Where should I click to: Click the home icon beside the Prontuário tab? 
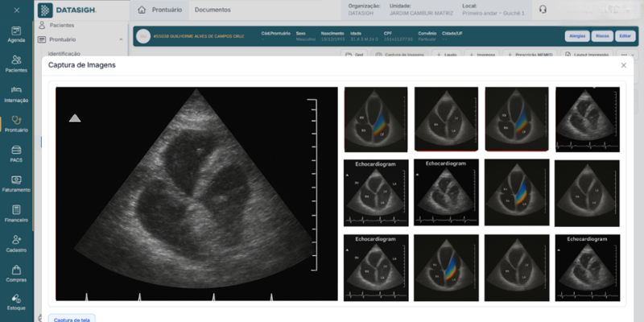pyautogui.click(x=142, y=10)
